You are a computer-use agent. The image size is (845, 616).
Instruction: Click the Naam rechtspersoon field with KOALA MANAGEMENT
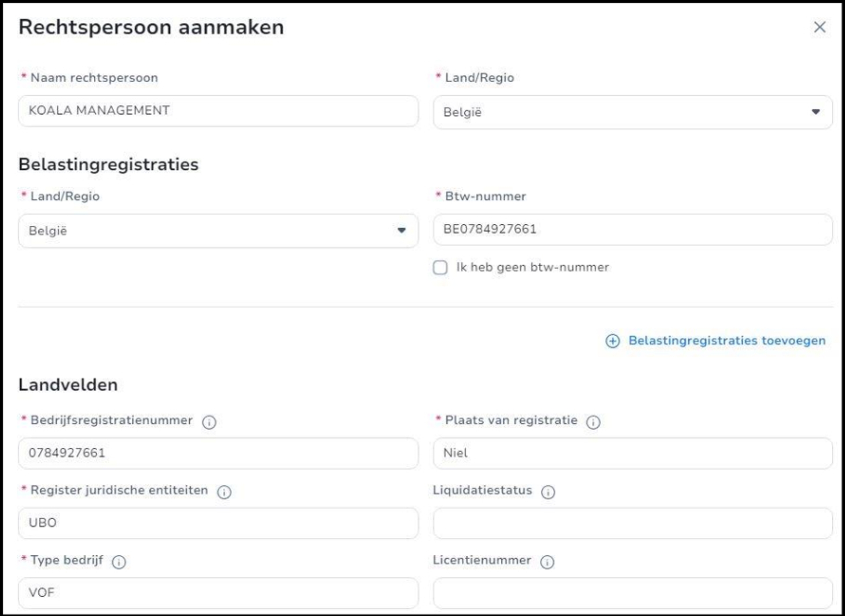pyautogui.click(x=218, y=110)
